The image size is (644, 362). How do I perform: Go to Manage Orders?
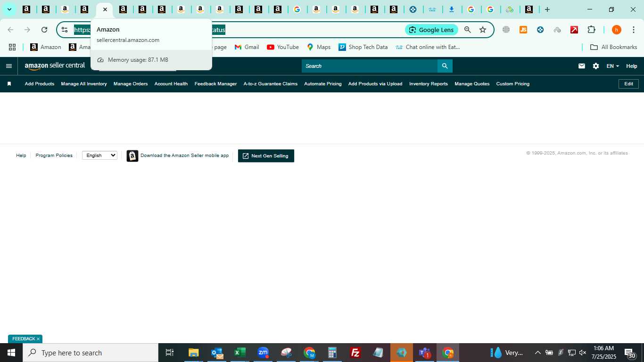(131, 84)
